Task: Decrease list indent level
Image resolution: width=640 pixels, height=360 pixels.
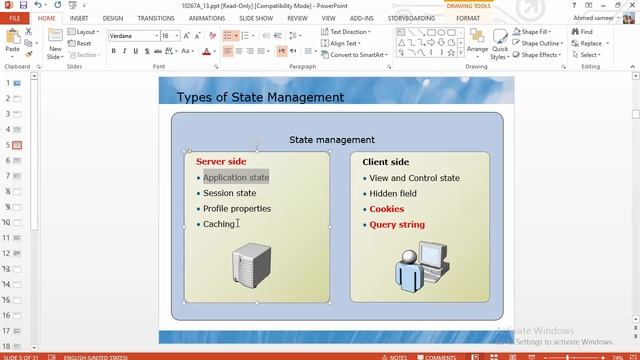Action: click(266, 36)
